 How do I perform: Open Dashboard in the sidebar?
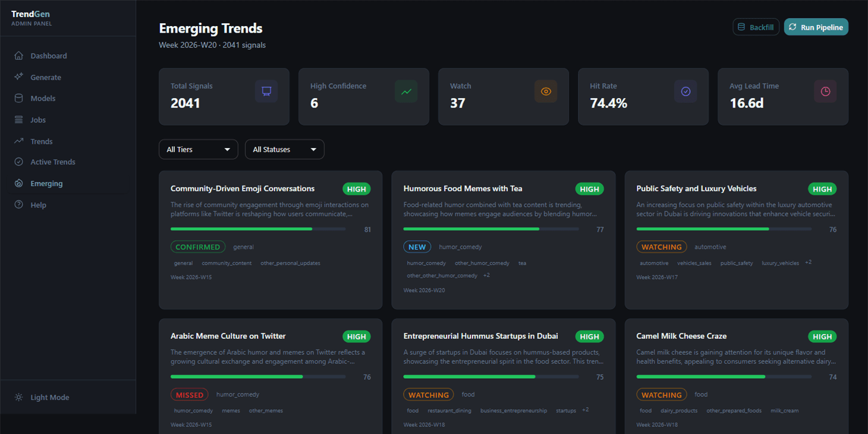[x=68, y=56]
